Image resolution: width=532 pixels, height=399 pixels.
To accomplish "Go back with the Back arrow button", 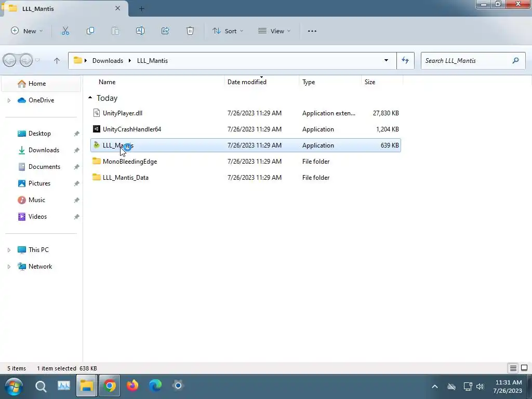I will coord(9,61).
